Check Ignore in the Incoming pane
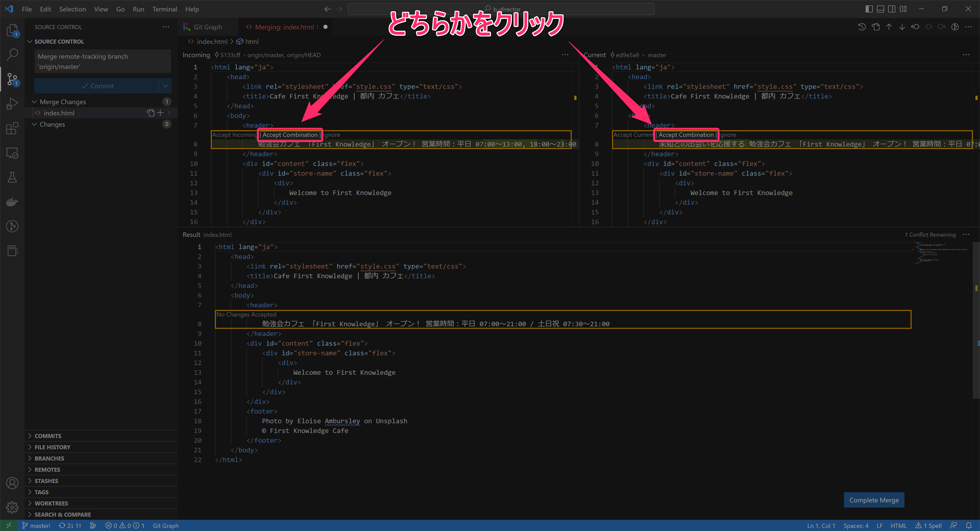The height and width of the screenshot is (531, 980). pyautogui.click(x=331, y=135)
